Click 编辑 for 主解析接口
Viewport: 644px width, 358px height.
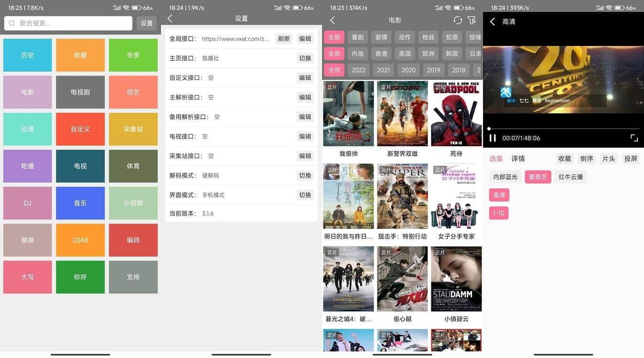pos(305,98)
